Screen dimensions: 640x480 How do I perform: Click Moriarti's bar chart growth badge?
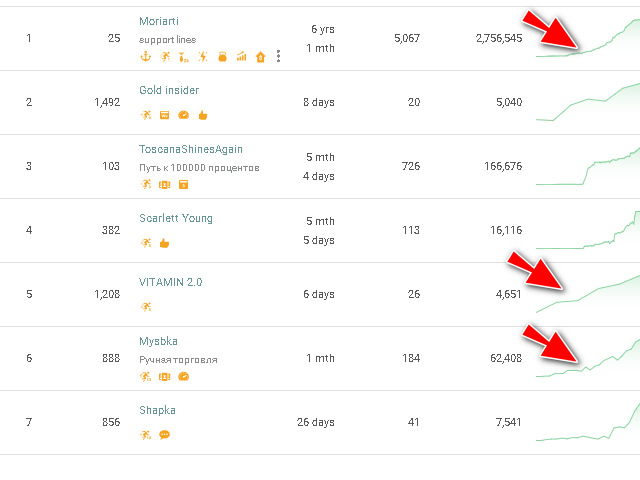click(x=242, y=57)
